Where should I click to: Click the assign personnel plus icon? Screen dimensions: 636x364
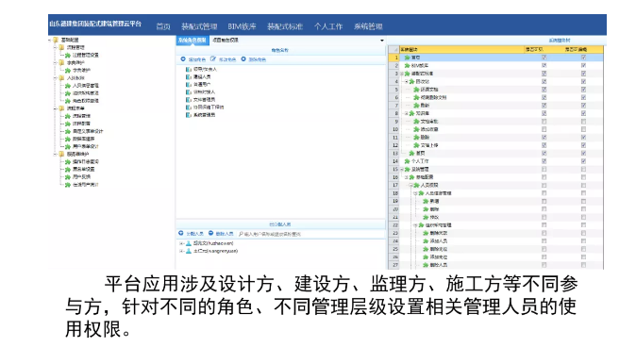[181, 233]
